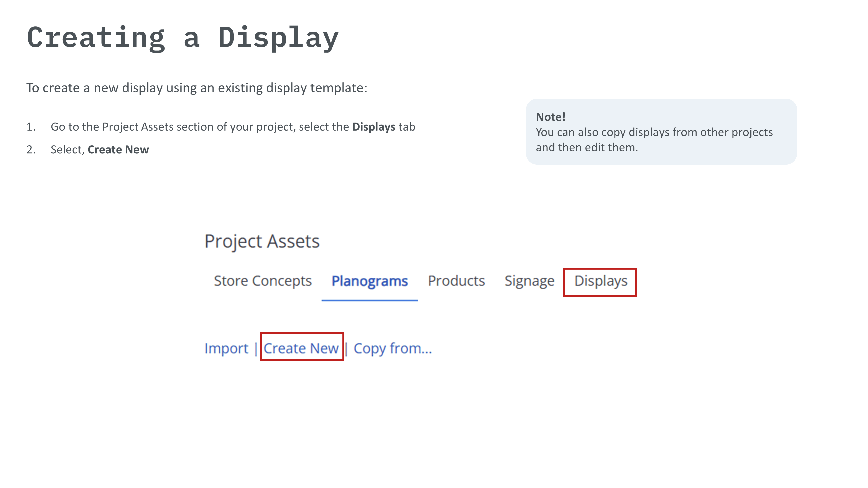Viewport: 868px width, 488px height.
Task: Open the Signage tab
Action: (529, 281)
